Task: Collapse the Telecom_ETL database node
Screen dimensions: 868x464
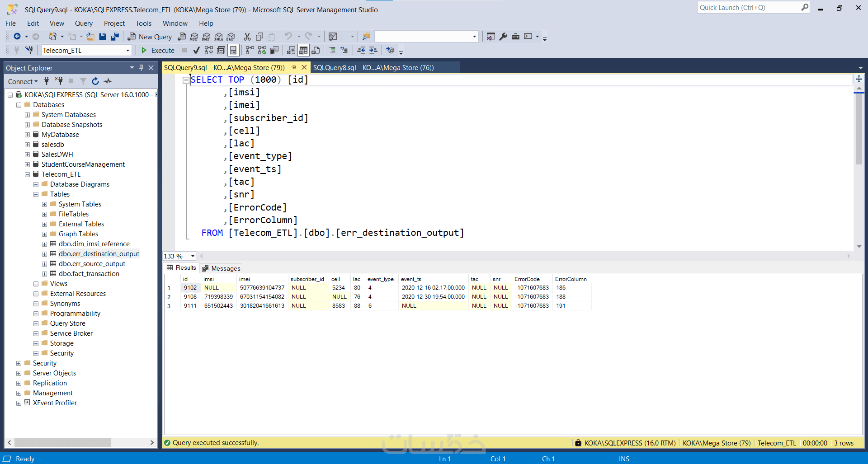Action: 27,174
